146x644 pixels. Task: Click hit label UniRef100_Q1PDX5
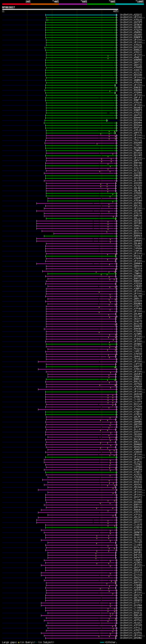[131, 301]
